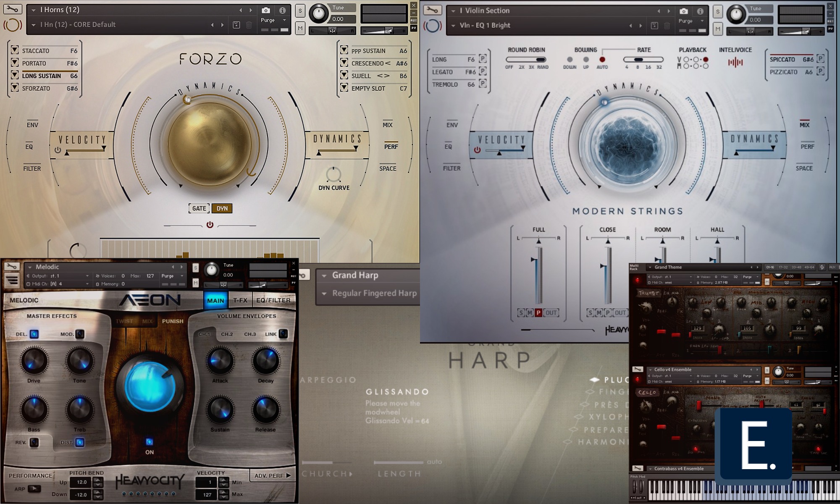Click FULL mix OUT button
The height and width of the screenshot is (504, 840).
[x=551, y=312]
